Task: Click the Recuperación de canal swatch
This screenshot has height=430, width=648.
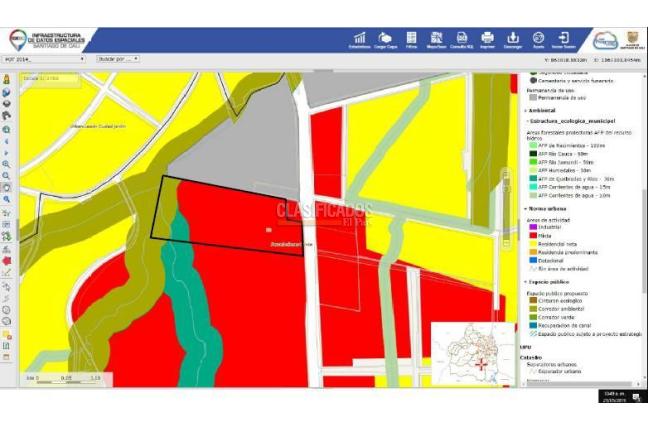Action: [x=533, y=325]
